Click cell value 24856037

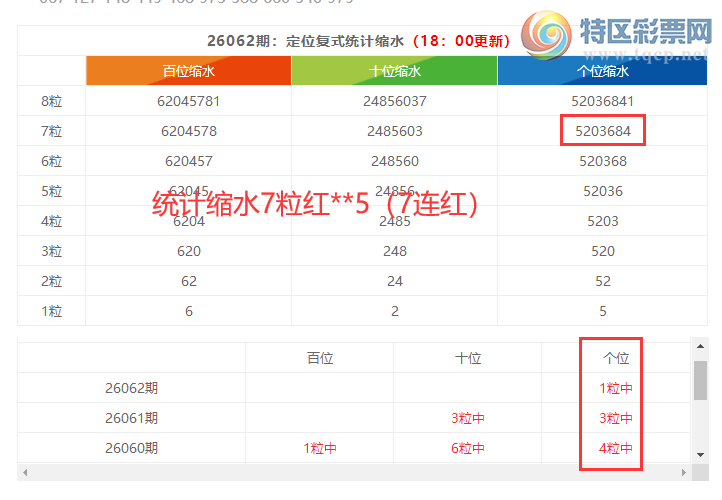(395, 101)
